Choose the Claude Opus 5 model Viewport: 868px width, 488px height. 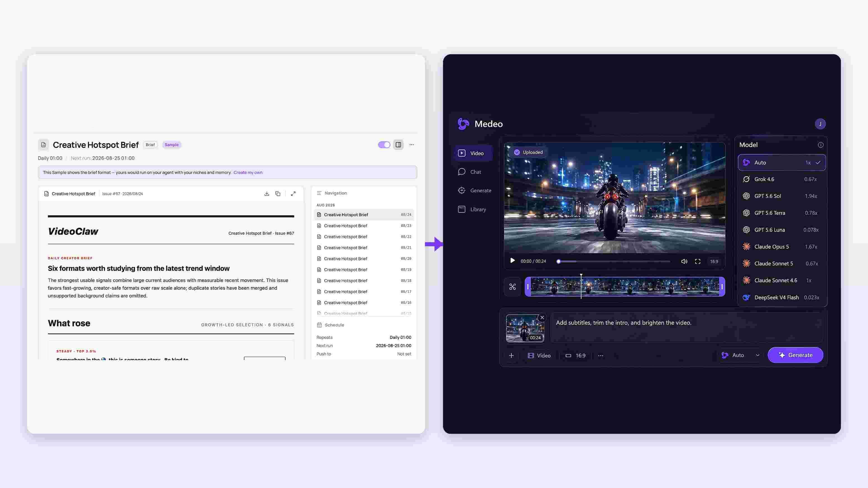pyautogui.click(x=782, y=247)
